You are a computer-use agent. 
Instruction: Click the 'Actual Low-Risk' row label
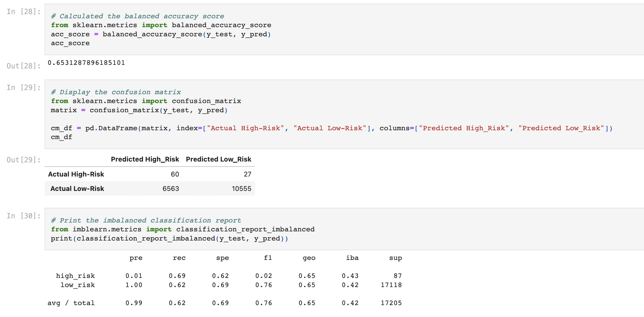[77, 189]
